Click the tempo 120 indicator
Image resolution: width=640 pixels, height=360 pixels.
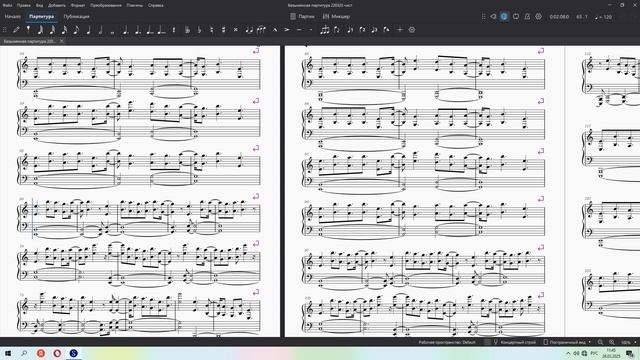(x=604, y=17)
